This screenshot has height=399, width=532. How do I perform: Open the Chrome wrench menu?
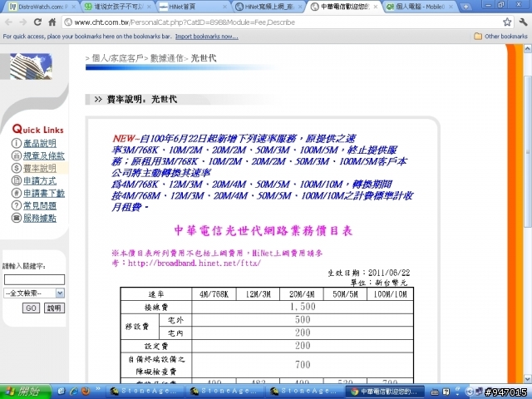pos(523,22)
